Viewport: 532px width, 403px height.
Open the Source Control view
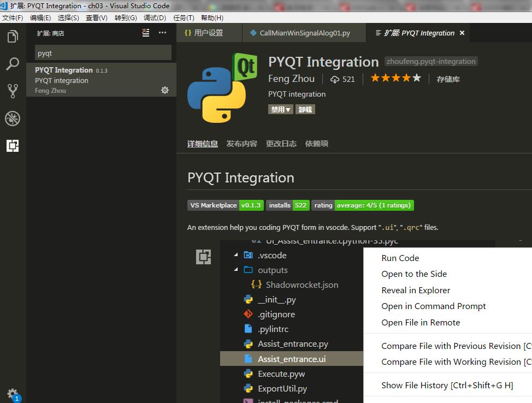(13, 91)
